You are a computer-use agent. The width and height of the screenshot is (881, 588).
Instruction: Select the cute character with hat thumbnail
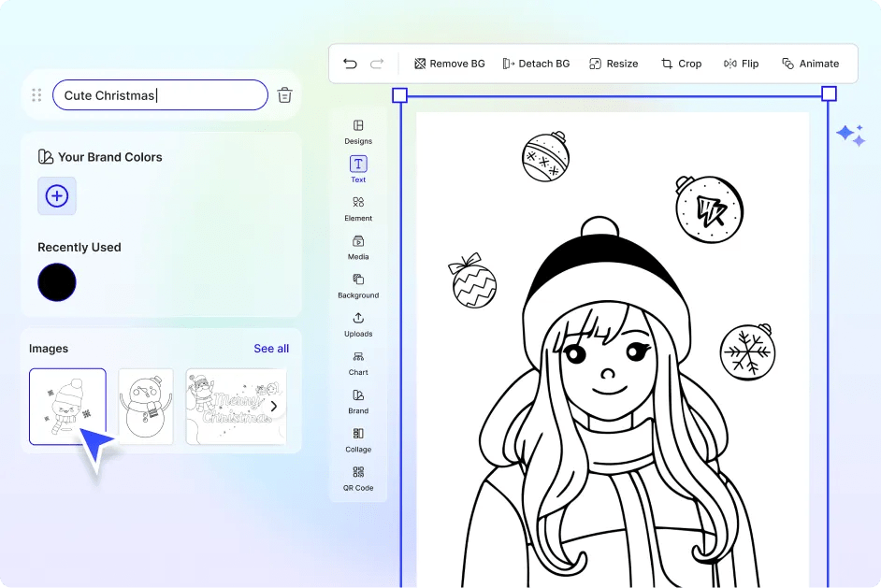67,407
